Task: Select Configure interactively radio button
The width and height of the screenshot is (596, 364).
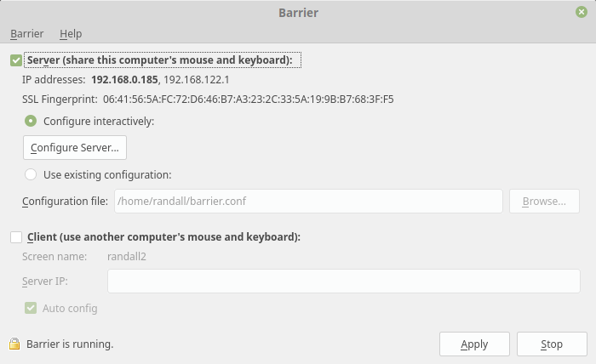Action: tap(31, 121)
